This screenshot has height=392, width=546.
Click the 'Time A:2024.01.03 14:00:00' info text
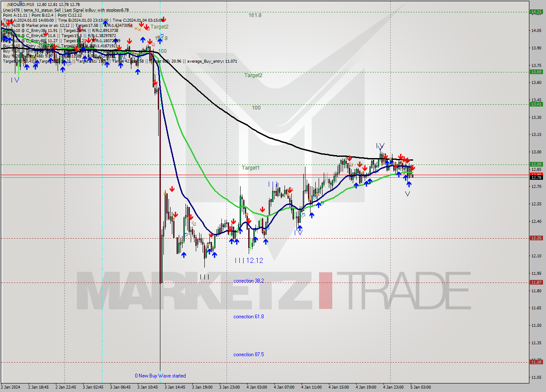28,20
